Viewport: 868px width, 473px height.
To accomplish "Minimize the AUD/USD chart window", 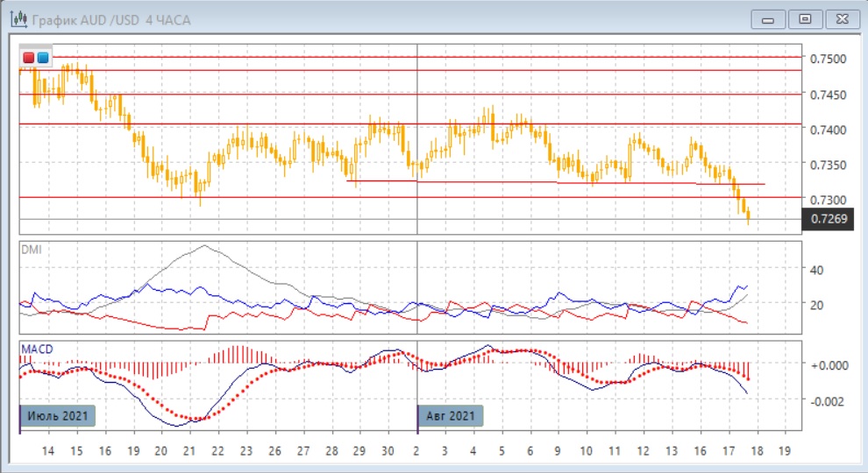I will [769, 18].
